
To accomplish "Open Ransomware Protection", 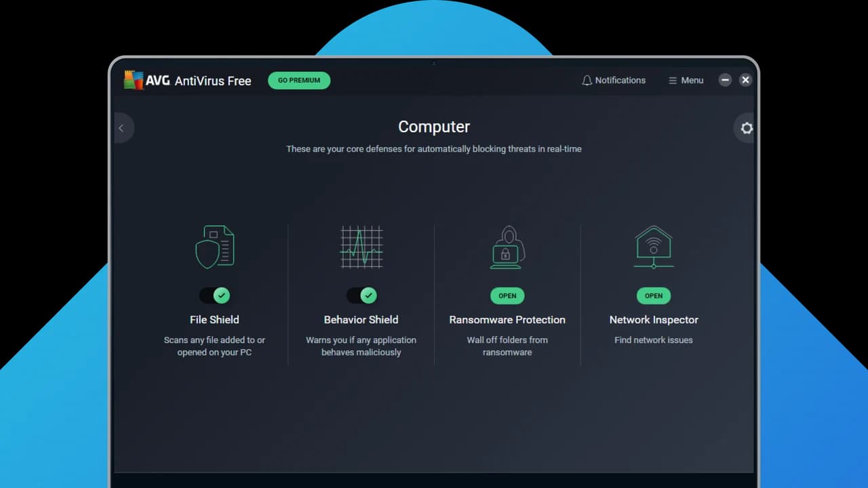I will click(x=507, y=296).
